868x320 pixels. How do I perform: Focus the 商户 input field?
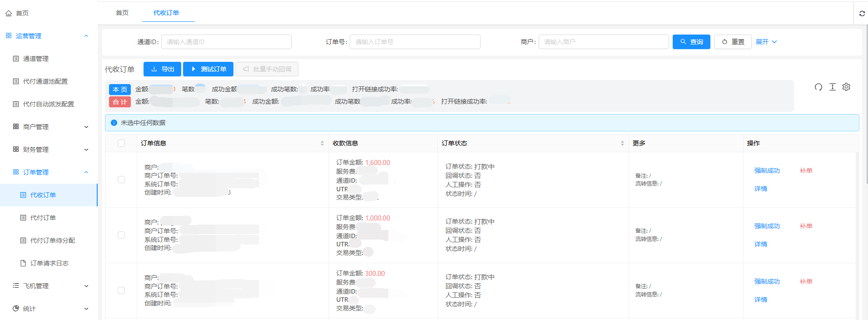point(604,42)
